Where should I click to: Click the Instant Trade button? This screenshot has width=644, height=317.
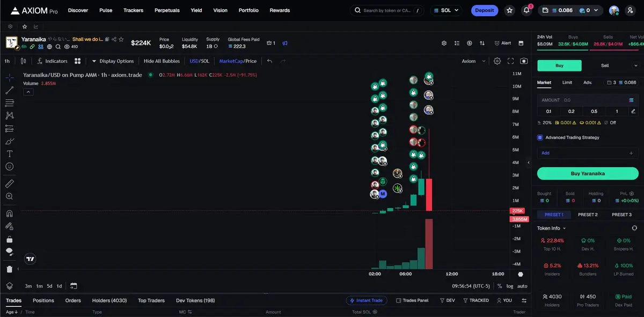pyautogui.click(x=367, y=300)
